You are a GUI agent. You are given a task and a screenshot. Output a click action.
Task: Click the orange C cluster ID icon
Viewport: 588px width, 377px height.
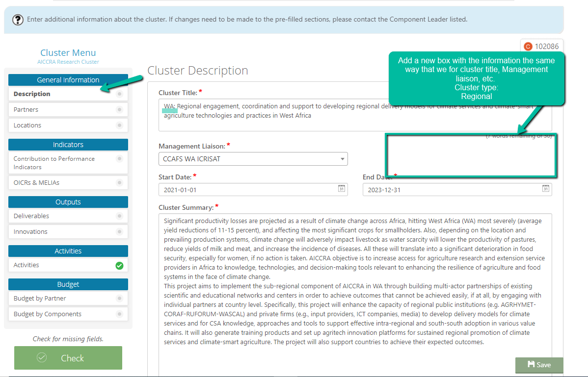(528, 47)
